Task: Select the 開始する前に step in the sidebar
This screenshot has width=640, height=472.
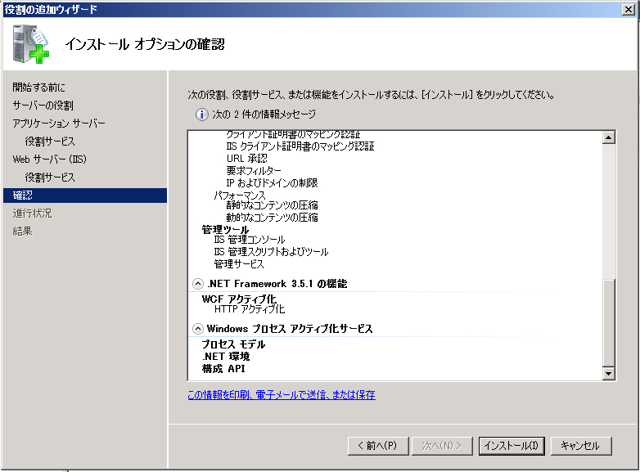Action: (x=39, y=87)
